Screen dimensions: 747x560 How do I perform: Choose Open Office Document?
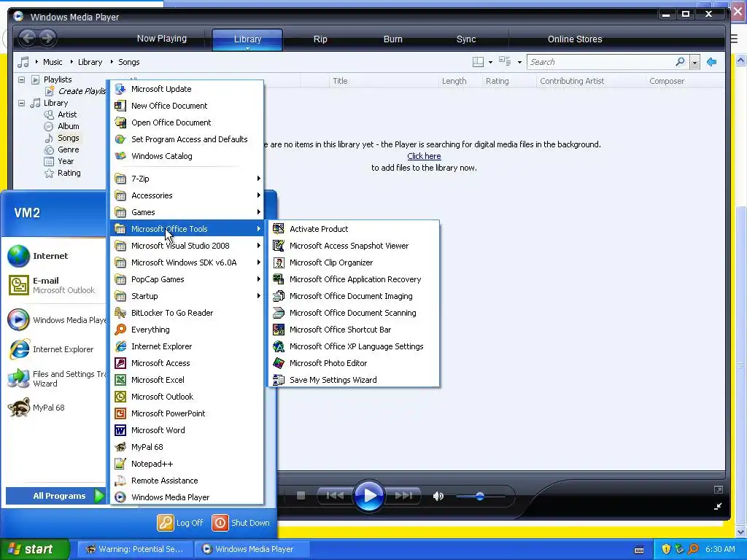coord(187,122)
